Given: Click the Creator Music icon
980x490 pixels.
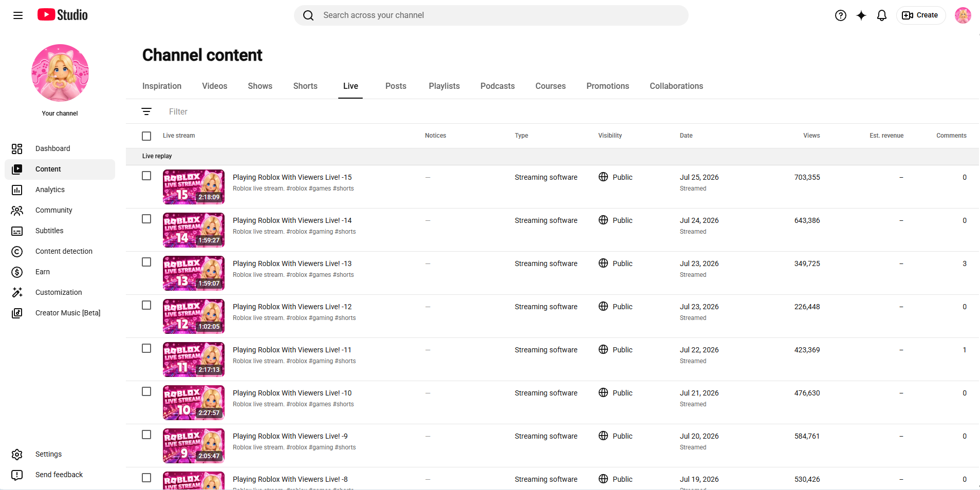Looking at the screenshot, I should coord(17,313).
